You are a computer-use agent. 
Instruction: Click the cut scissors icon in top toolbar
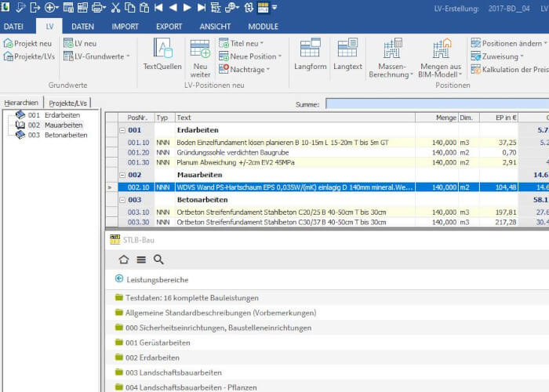115,7
